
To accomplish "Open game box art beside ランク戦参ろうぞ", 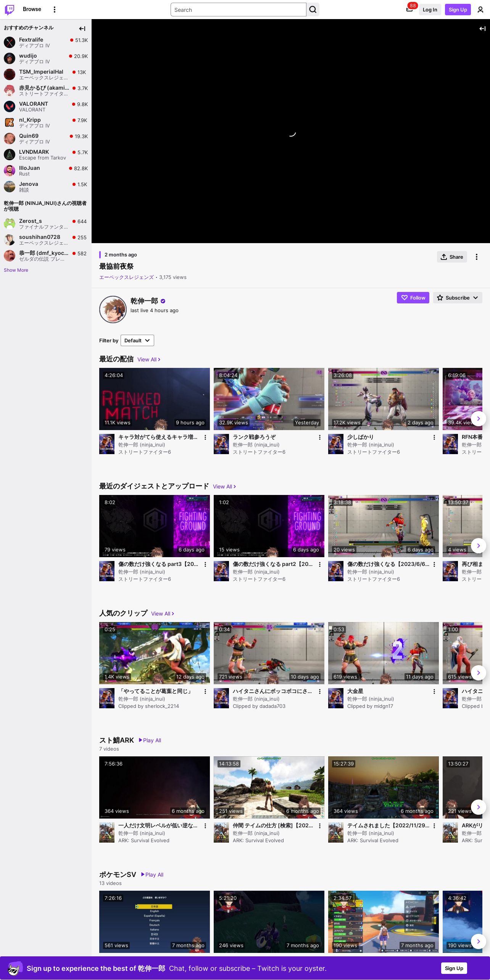I will [221, 444].
